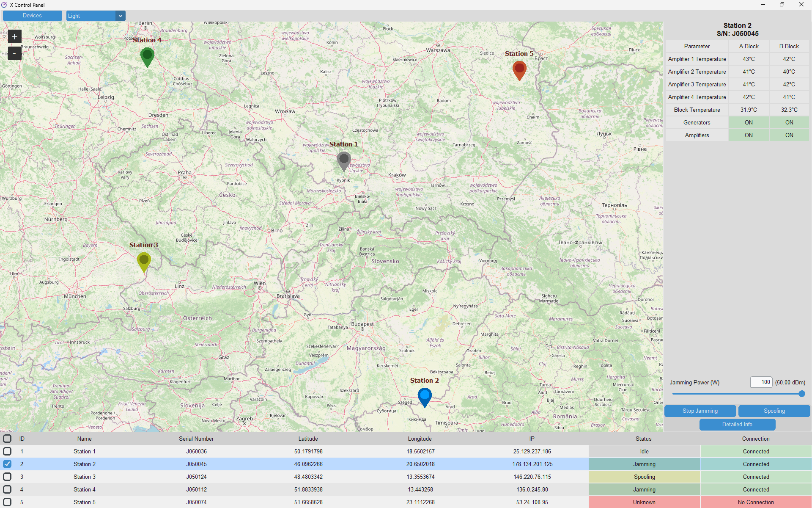Toggle the select-all checkbox in table header
The image size is (812, 508).
[7, 439]
